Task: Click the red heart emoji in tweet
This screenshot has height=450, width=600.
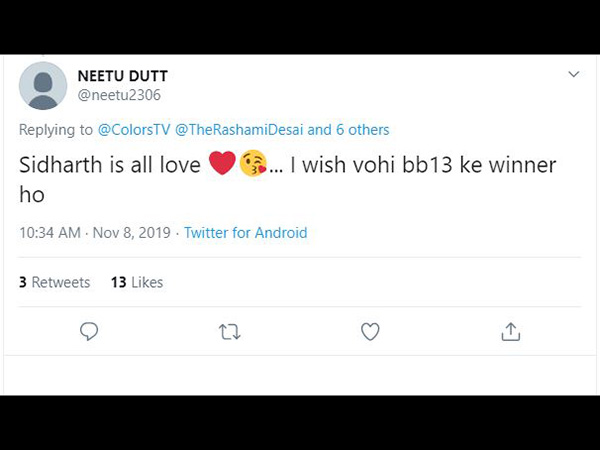Action: [x=222, y=163]
